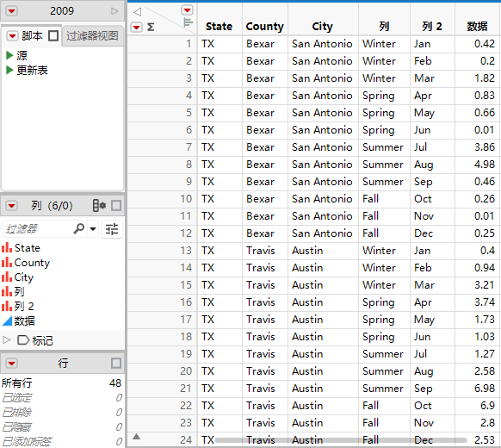
Task: Open the search options dropdown arrow
Action: click(93, 228)
